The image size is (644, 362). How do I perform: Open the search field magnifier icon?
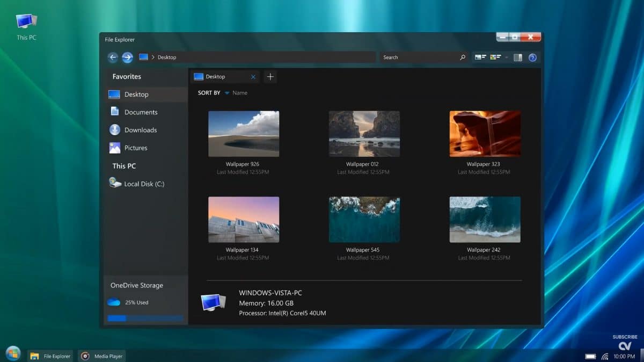pyautogui.click(x=462, y=57)
